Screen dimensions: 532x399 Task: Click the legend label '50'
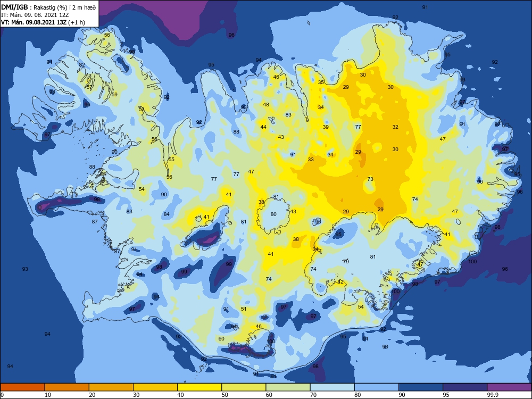[x=225, y=395]
